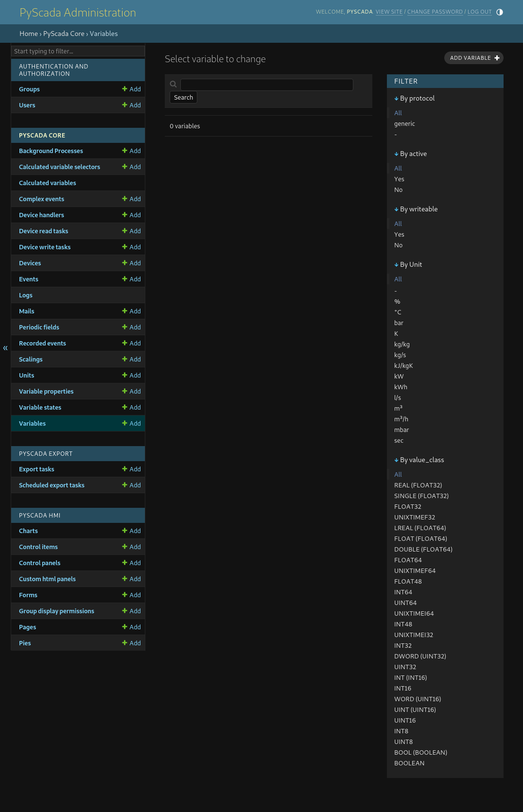The width and height of the screenshot is (523, 812).
Task: Go to PyScada Core in breadcrumb
Action: [x=64, y=34]
